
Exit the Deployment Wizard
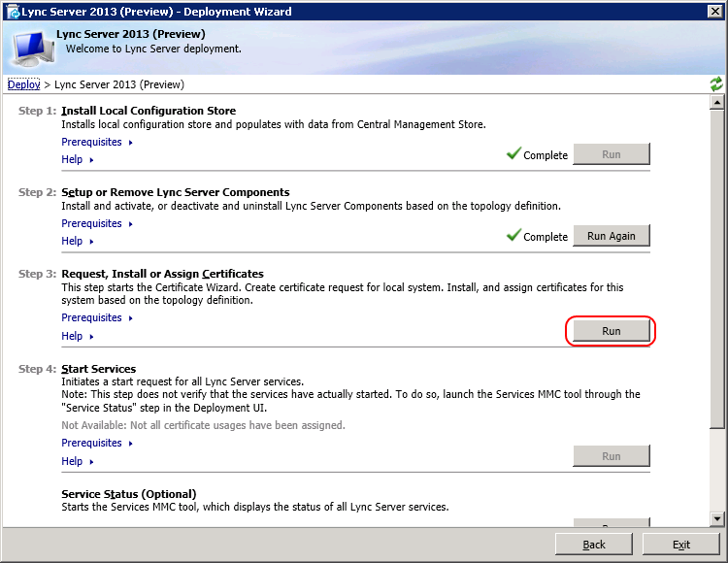point(681,545)
